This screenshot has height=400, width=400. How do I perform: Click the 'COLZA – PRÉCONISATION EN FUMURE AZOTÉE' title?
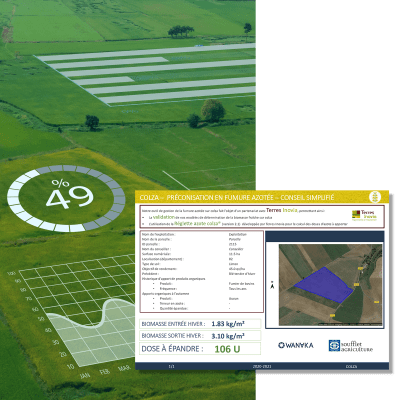pos(206,198)
